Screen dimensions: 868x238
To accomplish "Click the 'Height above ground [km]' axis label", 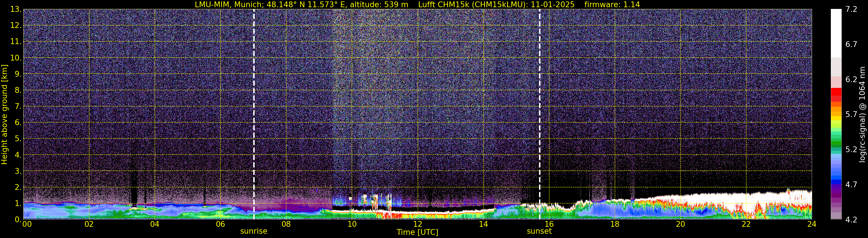I will click(x=4, y=114).
